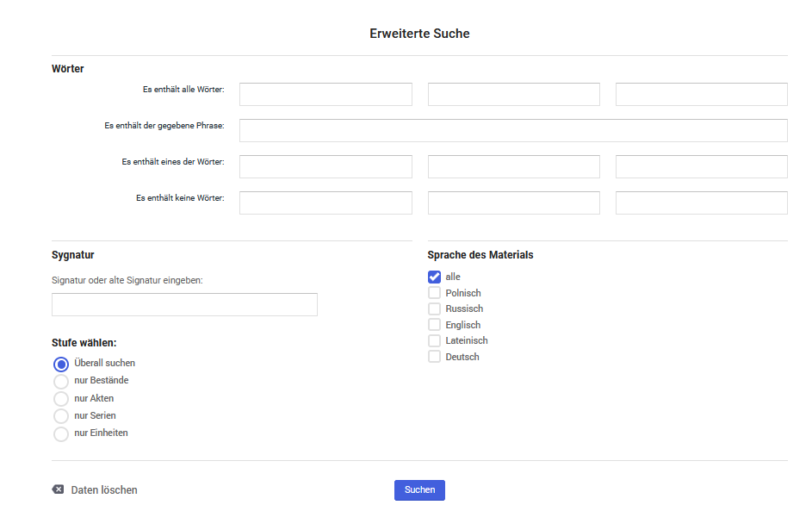Focus first 'Es enthält alle Wörter' field
The height and width of the screenshot is (511, 812).
[x=325, y=94]
